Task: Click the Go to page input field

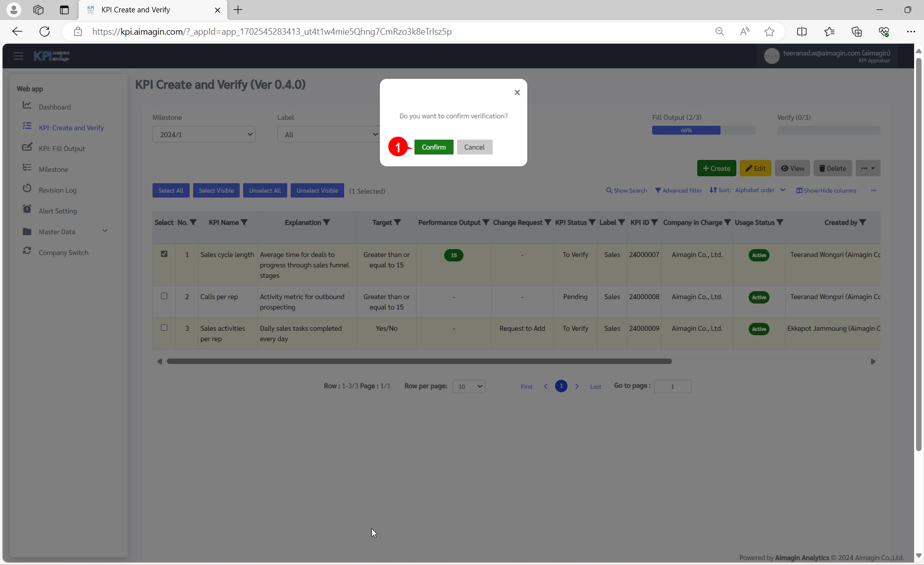Action: point(672,386)
